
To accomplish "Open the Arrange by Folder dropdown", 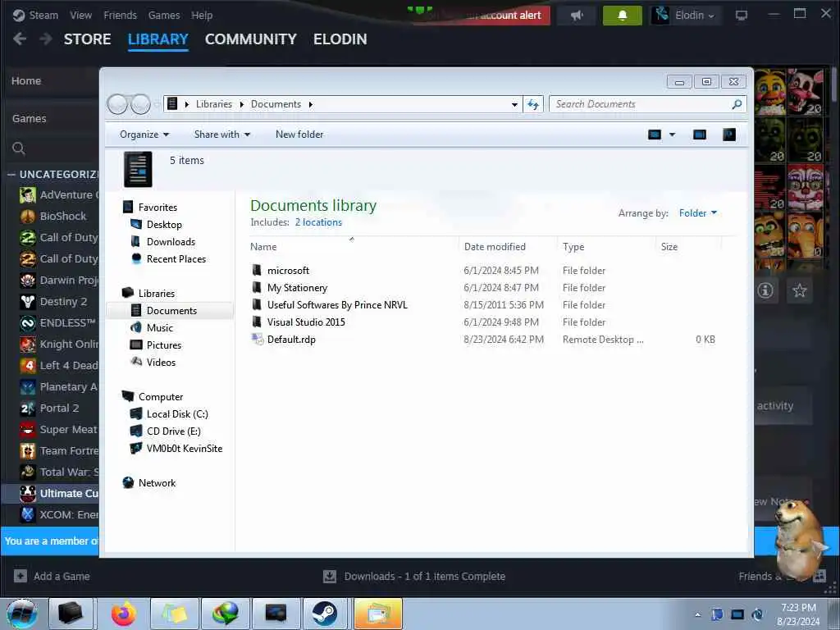I will click(x=698, y=213).
